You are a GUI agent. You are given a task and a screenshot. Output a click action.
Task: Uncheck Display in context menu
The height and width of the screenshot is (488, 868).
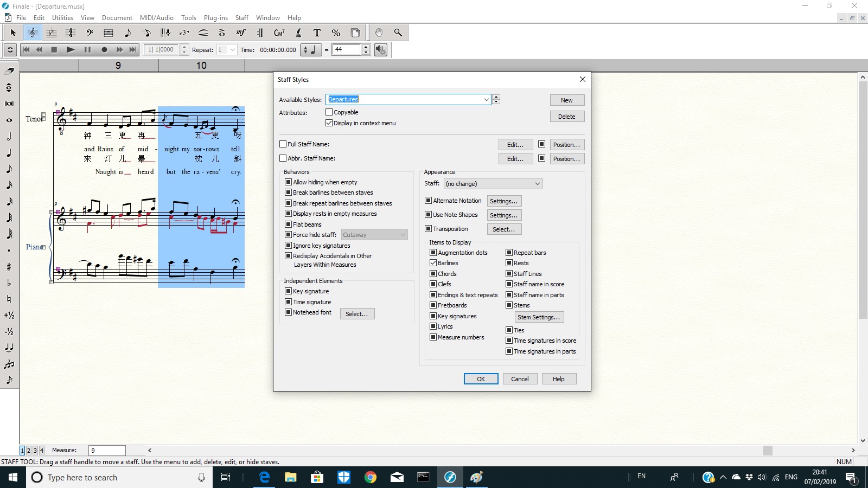point(329,123)
